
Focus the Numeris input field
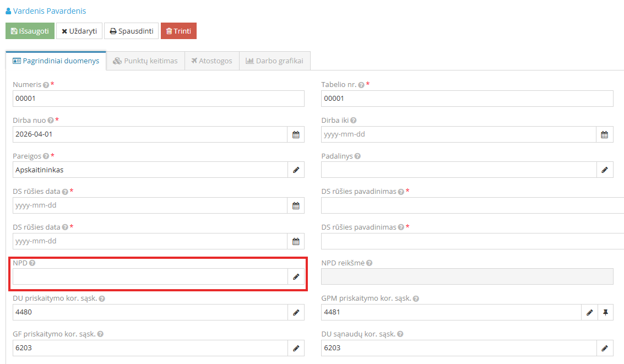(159, 99)
